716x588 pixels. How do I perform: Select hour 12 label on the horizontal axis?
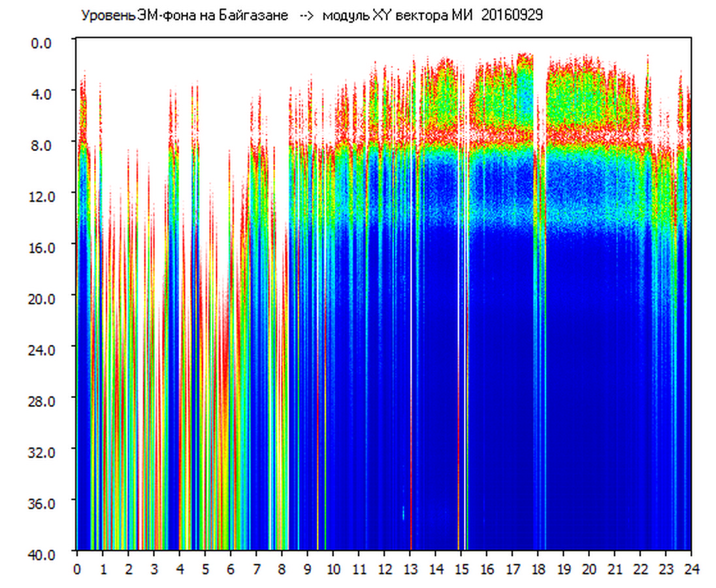[384, 568]
